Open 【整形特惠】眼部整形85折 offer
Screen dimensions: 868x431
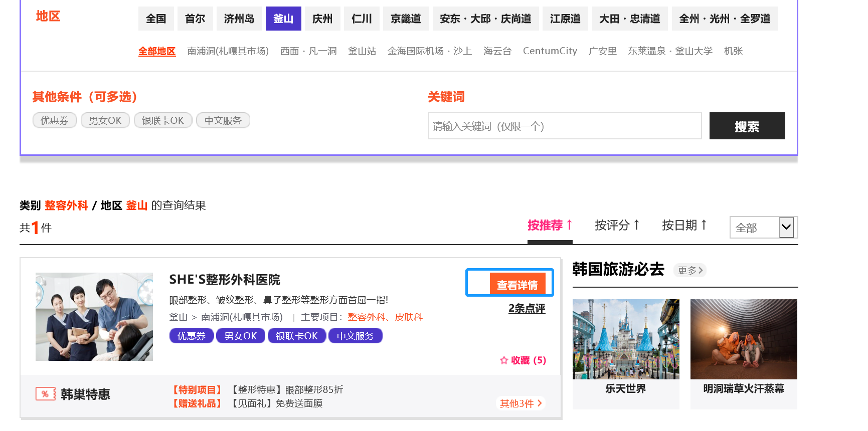click(x=286, y=390)
